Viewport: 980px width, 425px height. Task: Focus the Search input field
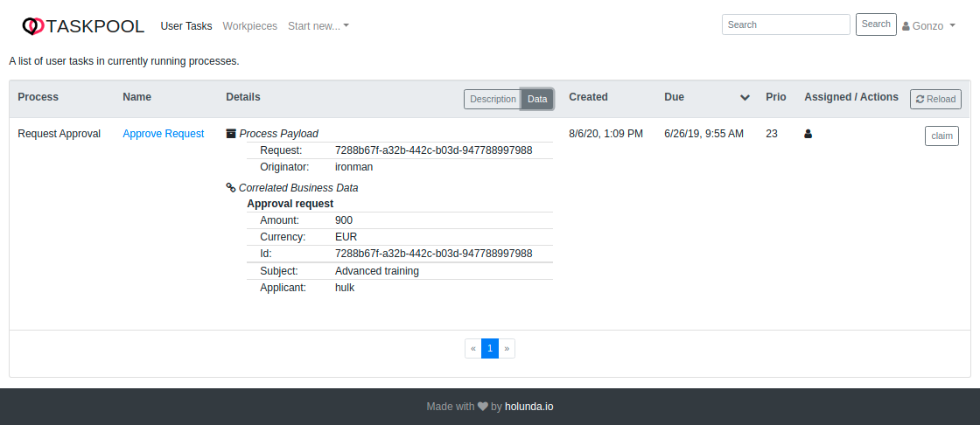coord(786,24)
